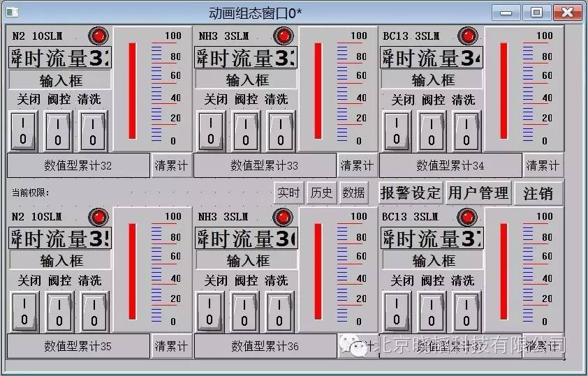
Task: Click the red indicator lamp in top NH3 3SLM panel
Action: [x=283, y=36]
